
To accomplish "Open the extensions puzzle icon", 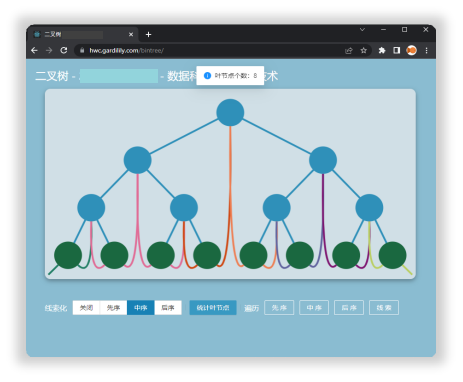I will pyautogui.click(x=382, y=50).
